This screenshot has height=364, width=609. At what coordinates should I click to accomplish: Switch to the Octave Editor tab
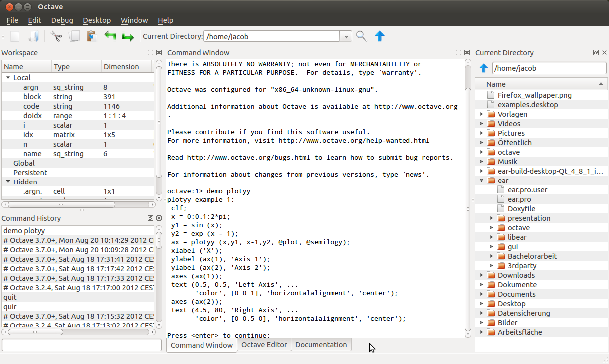tap(264, 345)
